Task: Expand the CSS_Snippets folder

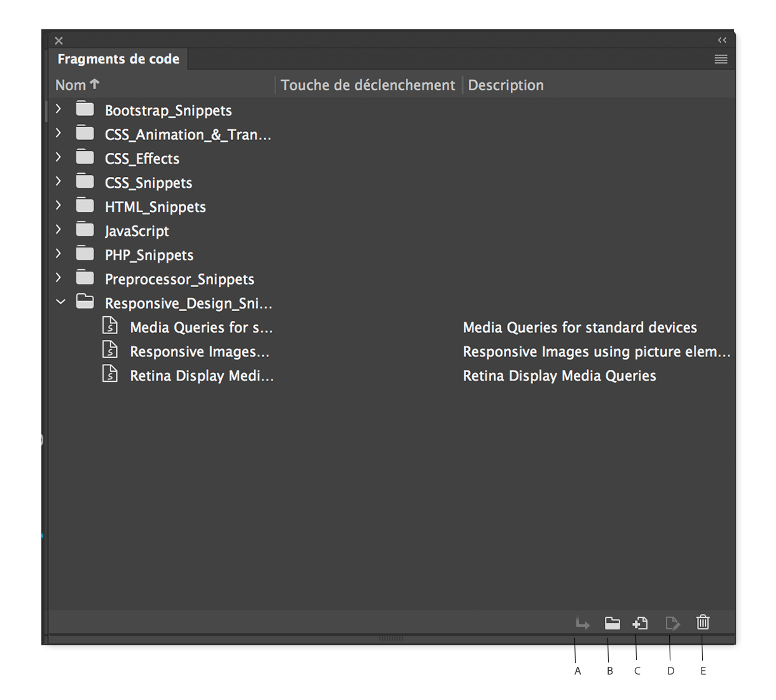Action: (59, 181)
